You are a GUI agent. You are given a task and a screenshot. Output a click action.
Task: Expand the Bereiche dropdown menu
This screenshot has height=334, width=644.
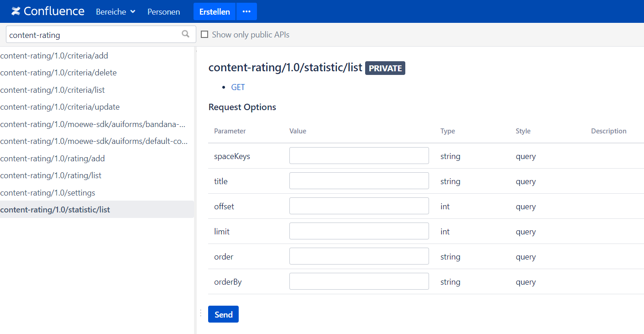point(115,12)
